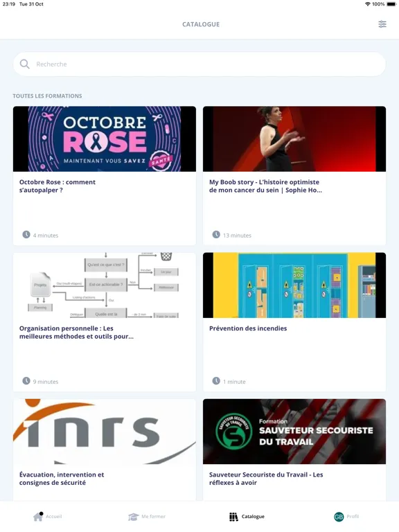Open the Prévention des incendies thumbnail
This screenshot has width=399, height=532.
[294, 285]
